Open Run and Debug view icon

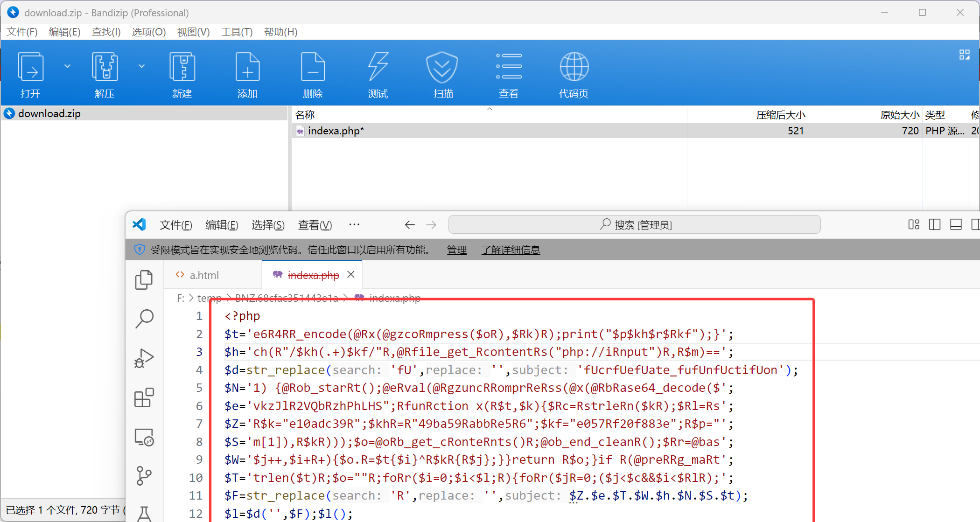[144, 358]
